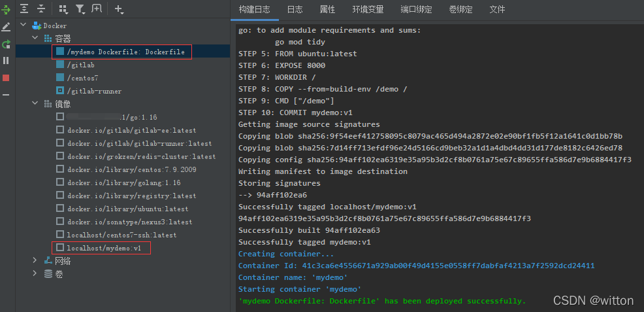
Task: Click the Expand All toolbar icon
Action: tap(25, 9)
